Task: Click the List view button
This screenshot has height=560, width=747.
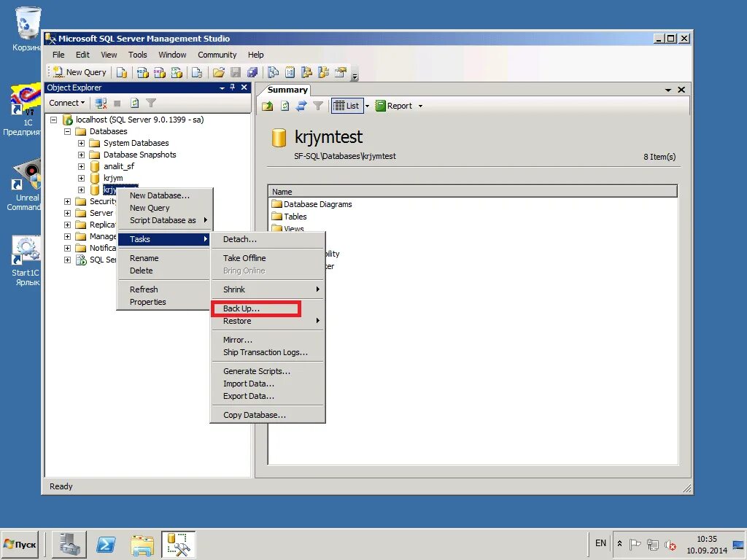Action: (347, 106)
